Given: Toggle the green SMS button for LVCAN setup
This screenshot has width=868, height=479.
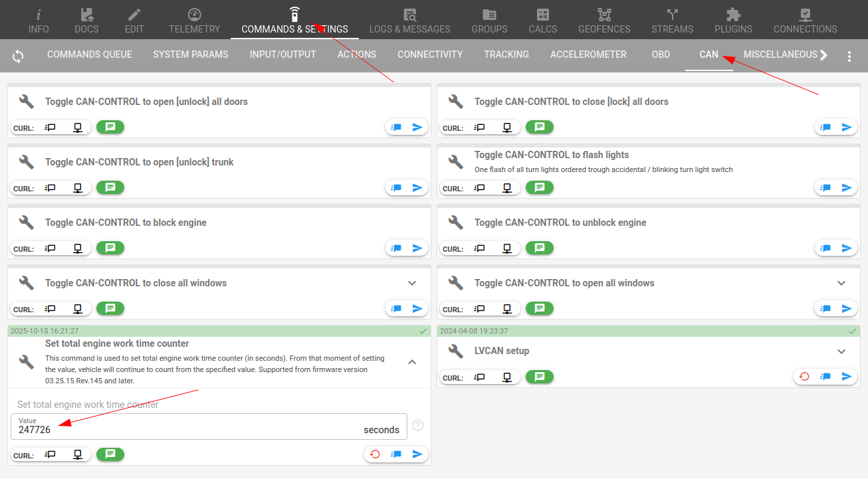Looking at the screenshot, I should click(540, 377).
